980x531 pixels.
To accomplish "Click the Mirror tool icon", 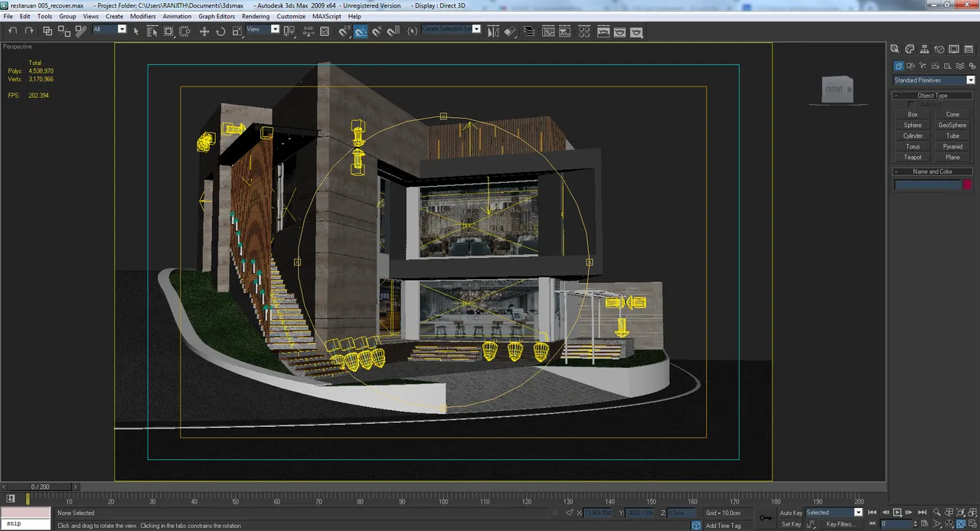I will 492,31.
